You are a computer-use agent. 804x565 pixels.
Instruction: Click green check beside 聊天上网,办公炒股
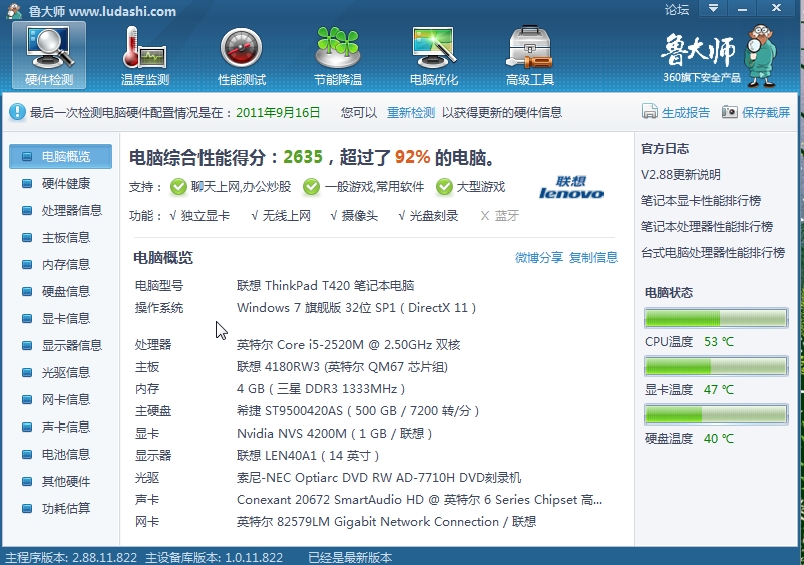(x=178, y=187)
